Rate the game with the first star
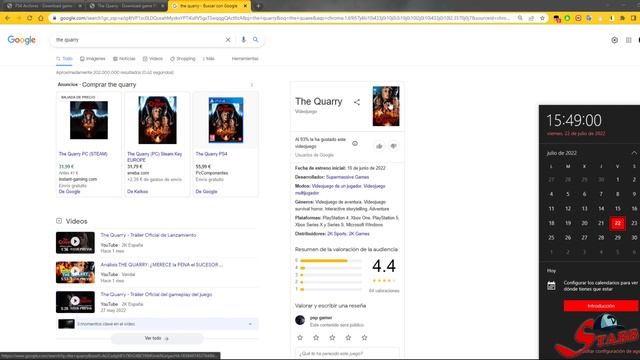The width and height of the screenshot is (640, 360). coord(300,338)
